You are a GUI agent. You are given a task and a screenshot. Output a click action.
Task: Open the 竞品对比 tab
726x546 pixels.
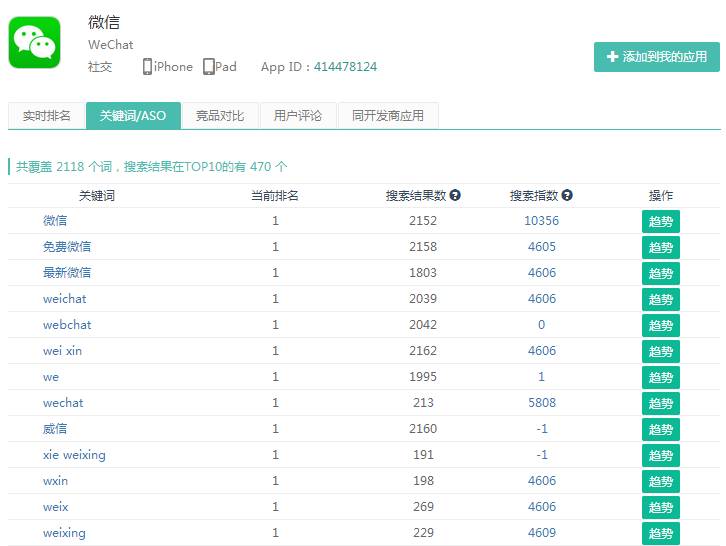click(x=220, y=115)
